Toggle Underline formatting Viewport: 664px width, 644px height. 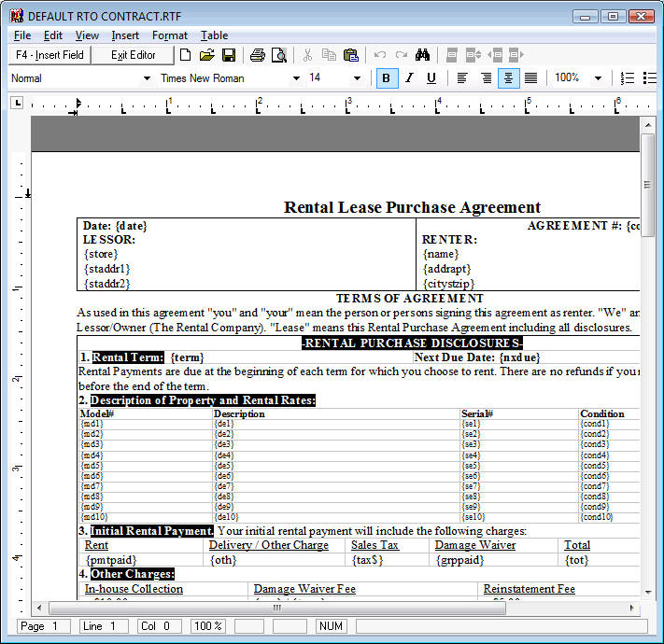pos(431,78)
